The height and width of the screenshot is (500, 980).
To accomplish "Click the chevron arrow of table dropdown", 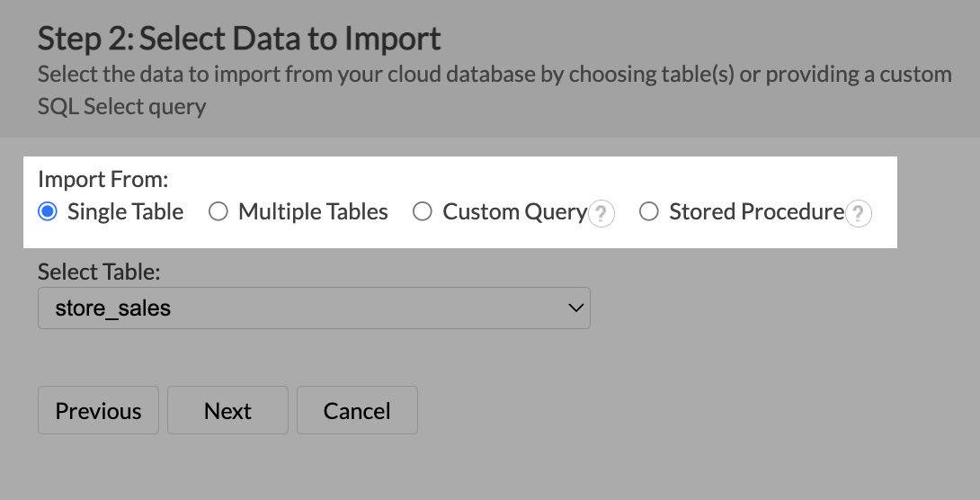I will (575, 308).
